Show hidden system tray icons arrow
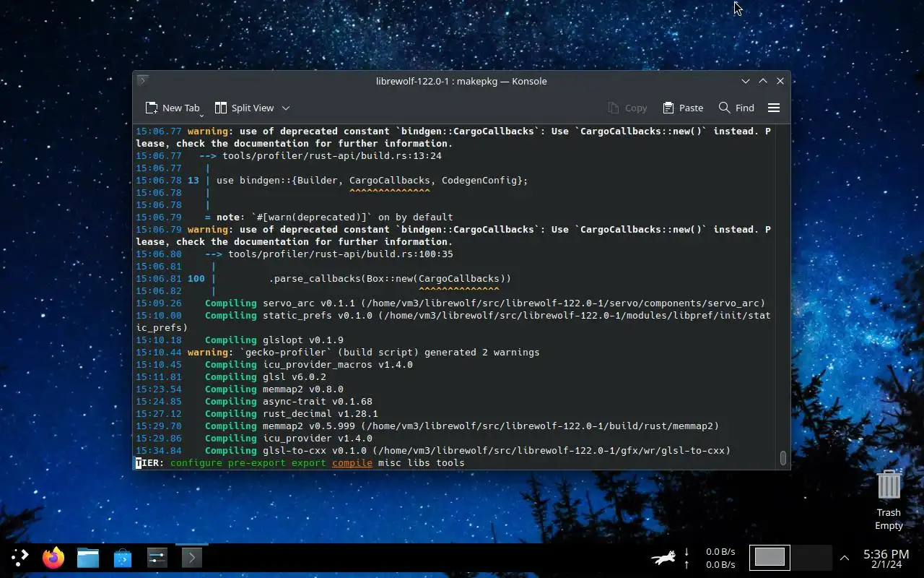 click(x=844, y=558)
